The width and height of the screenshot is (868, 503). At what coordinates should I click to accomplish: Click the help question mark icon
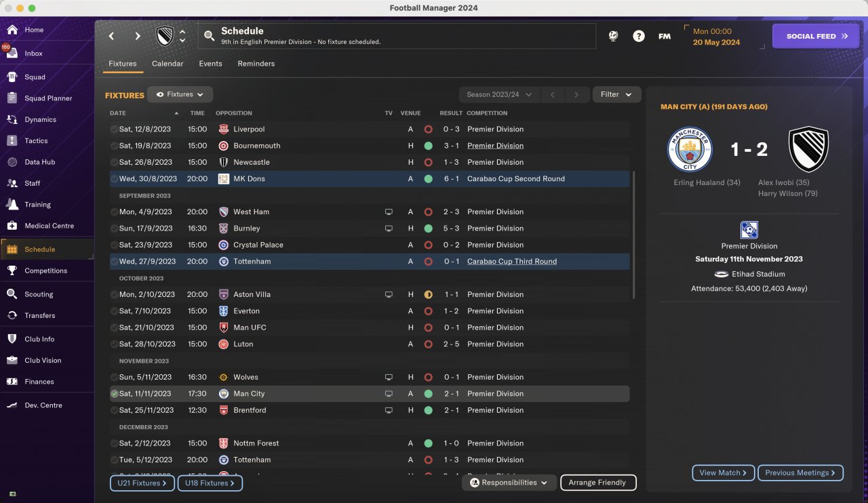pos(639,37)
